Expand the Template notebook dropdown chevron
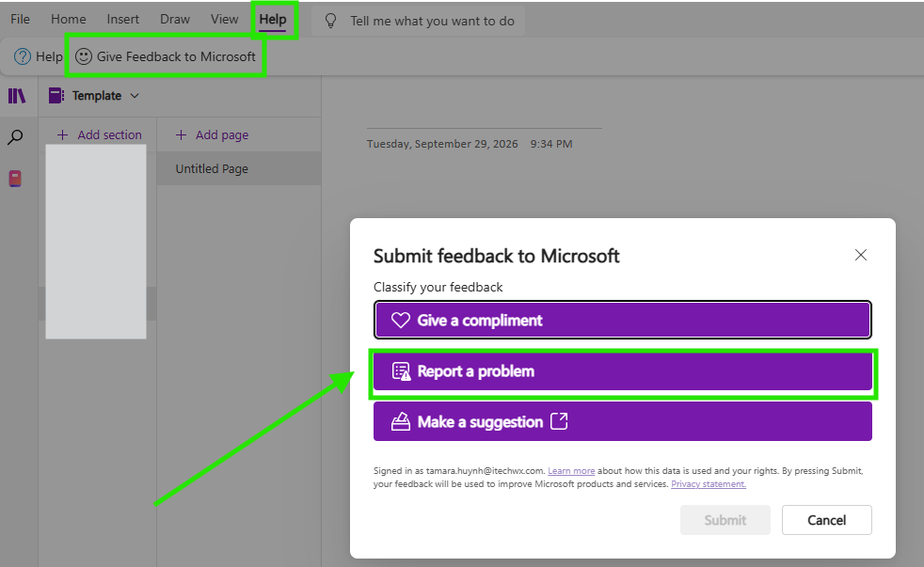 [135, 95]
